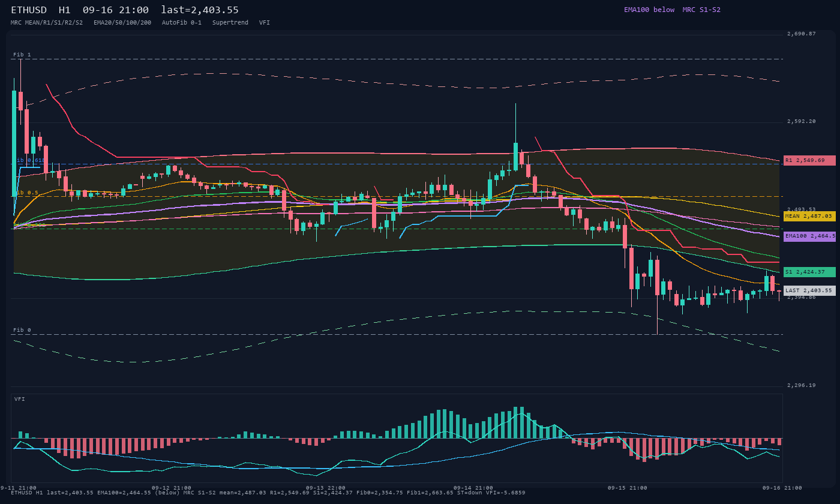Click the '09-14 21:00' time axis label
This screenshot has width=840, height=504.
click(473, 488)
